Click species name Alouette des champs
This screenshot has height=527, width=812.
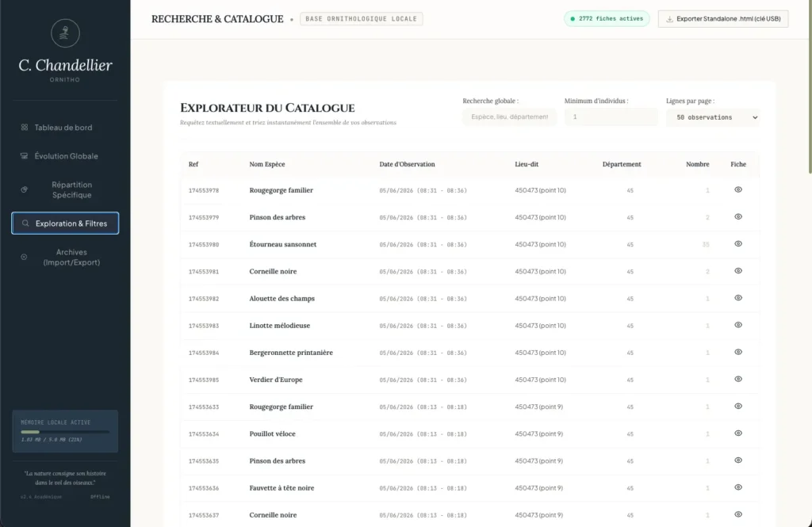282,299
